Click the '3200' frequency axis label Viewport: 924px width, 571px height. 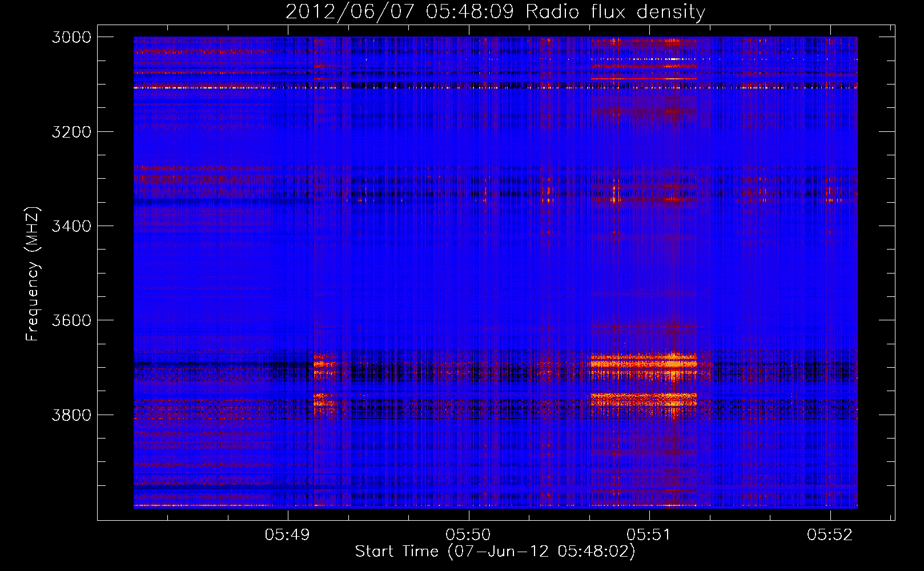pos(71,132)
